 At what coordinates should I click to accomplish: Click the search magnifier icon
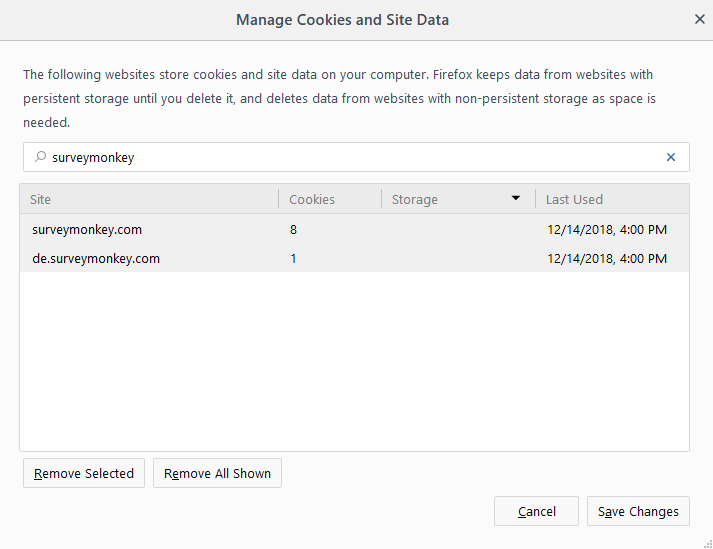click(x=40, y=157)
